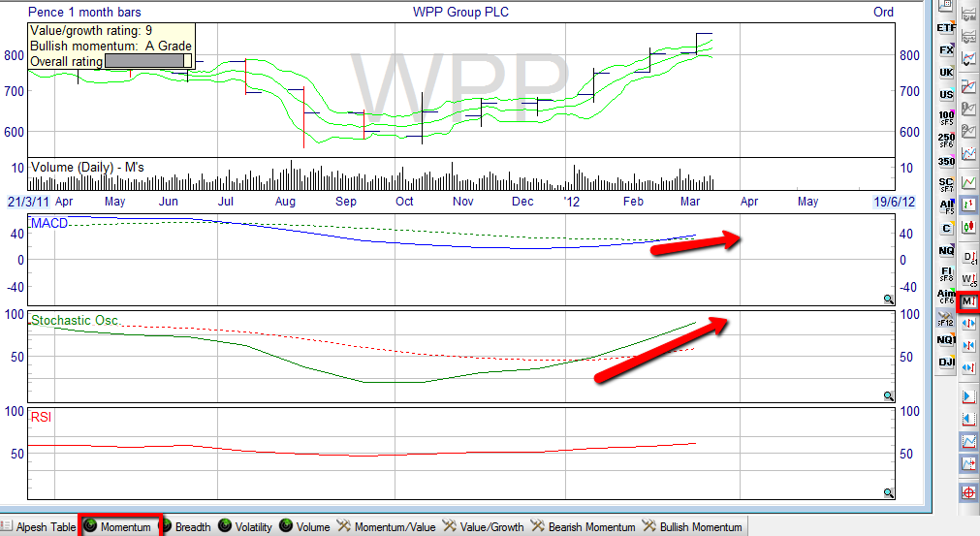The width and height of the screenshot is (980, 536).
Task: Open the All F5 list button
Action: 946,206
